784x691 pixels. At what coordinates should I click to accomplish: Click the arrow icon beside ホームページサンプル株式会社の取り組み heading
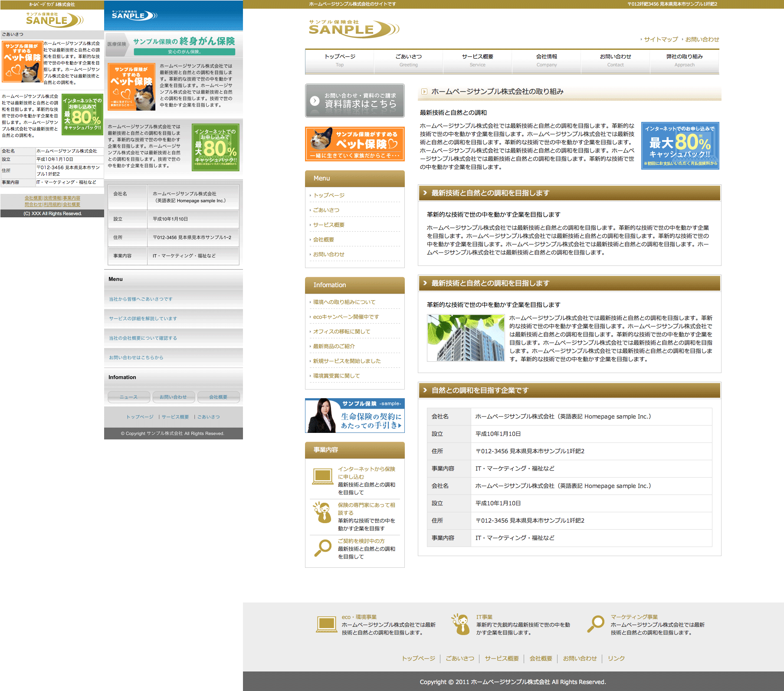tap(424, 92)
